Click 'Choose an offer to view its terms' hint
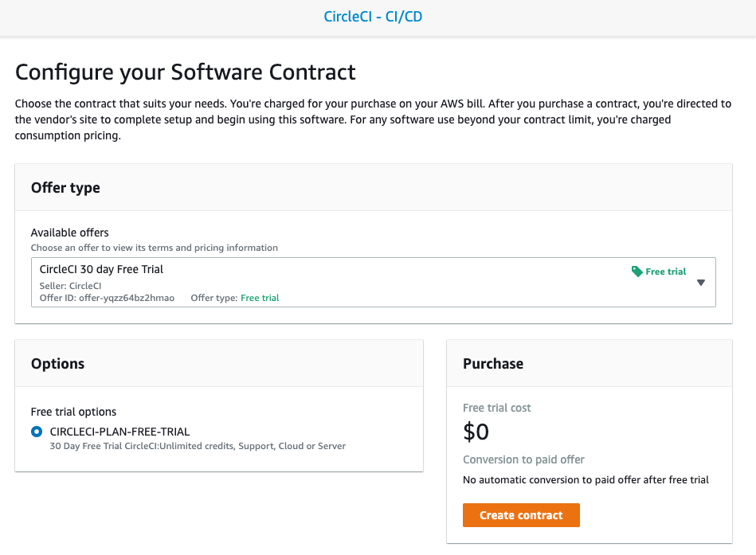This screenshot has height=555, width=756. 155,248
